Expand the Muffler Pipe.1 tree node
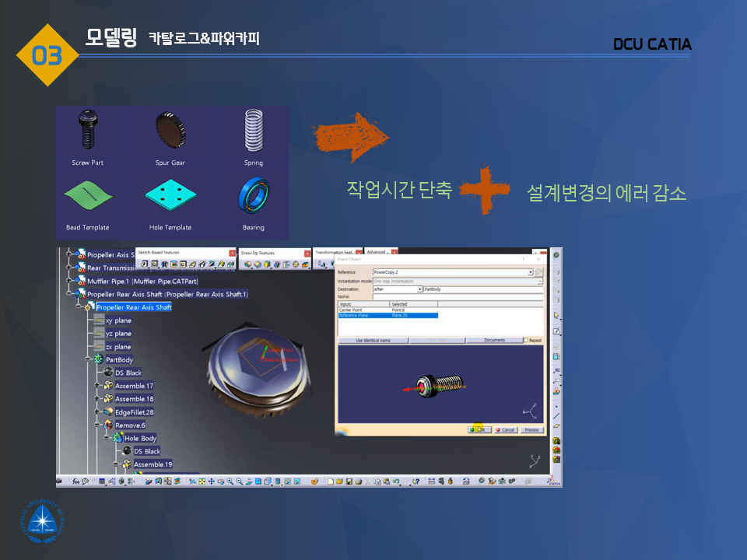 tap(69, 281)
